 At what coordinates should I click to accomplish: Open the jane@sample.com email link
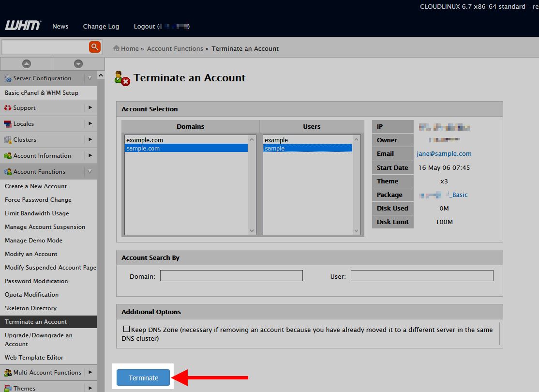tap(444, 154)
